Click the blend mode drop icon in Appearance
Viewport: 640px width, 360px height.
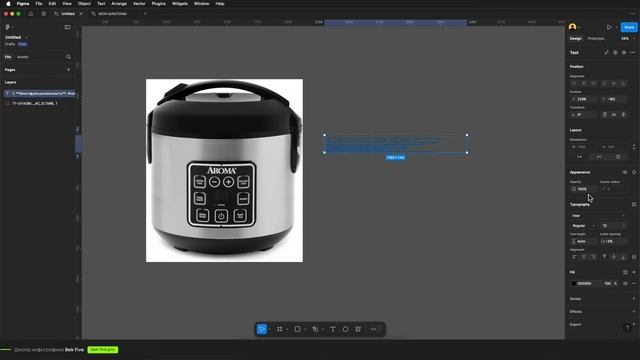[634, 172]
